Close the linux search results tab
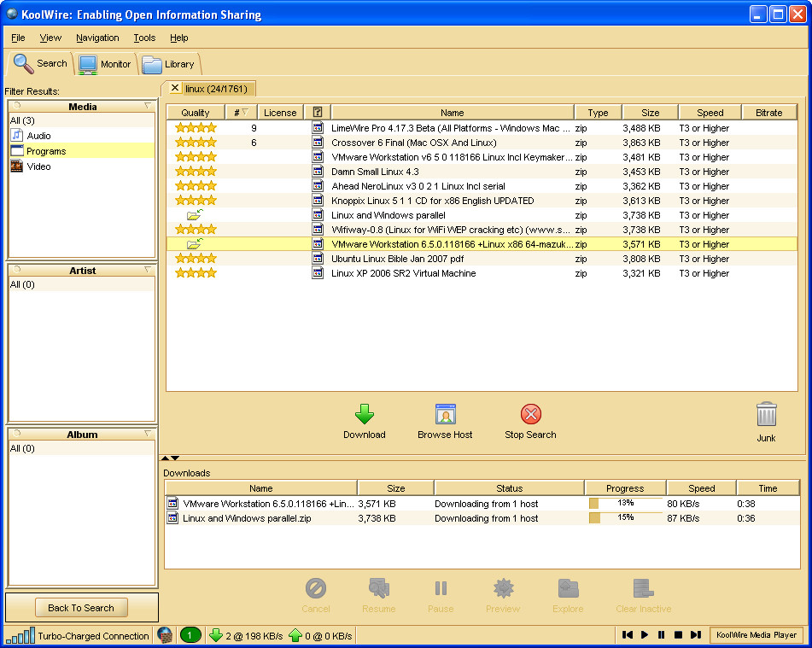 (x=175, y=88)
